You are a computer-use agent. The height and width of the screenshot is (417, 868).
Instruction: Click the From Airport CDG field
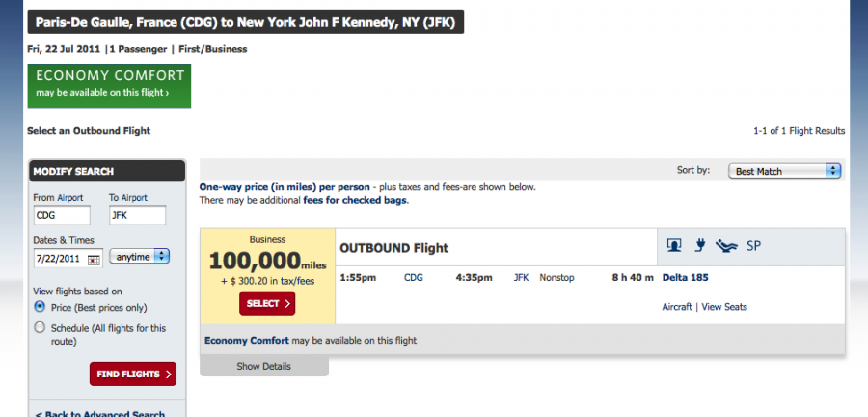62,215
